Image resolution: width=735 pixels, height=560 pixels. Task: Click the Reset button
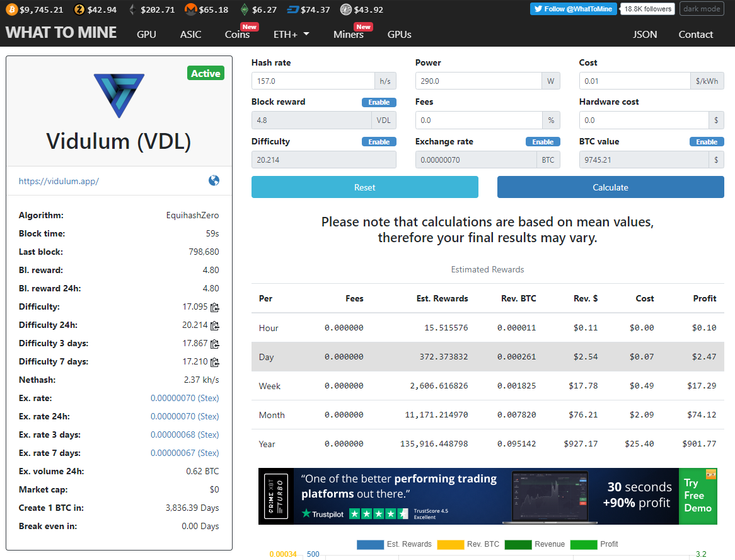(365, 187)
